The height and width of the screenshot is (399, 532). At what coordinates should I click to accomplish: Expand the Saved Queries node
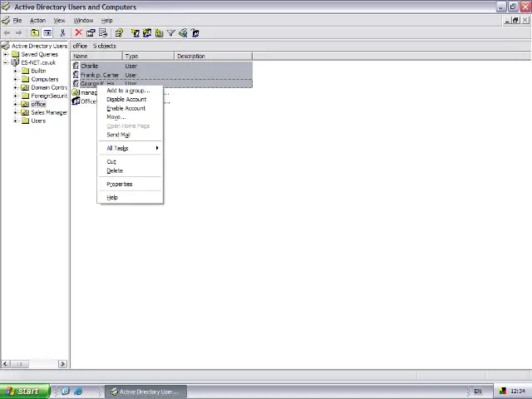pos(6,54)
